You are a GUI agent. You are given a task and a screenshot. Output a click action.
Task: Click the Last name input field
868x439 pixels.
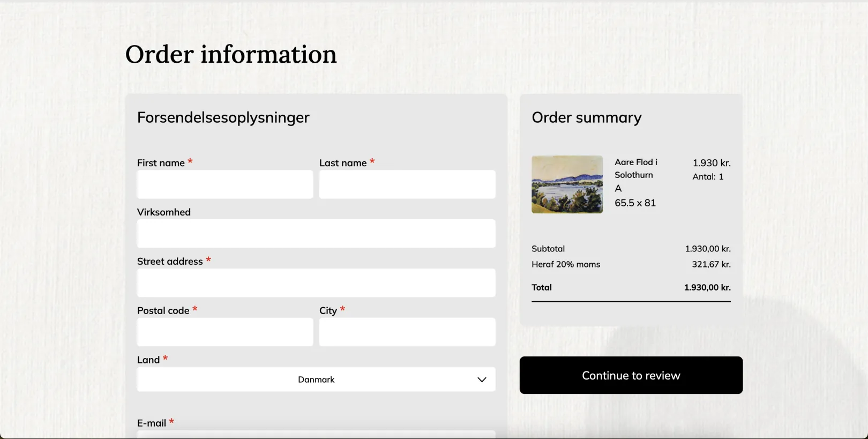(407, 184)
